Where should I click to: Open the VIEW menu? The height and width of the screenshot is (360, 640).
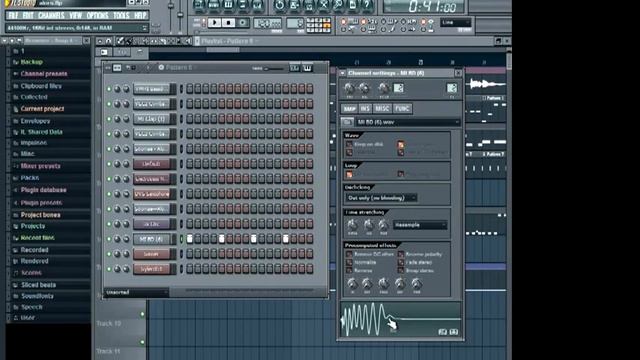[76, 16]
